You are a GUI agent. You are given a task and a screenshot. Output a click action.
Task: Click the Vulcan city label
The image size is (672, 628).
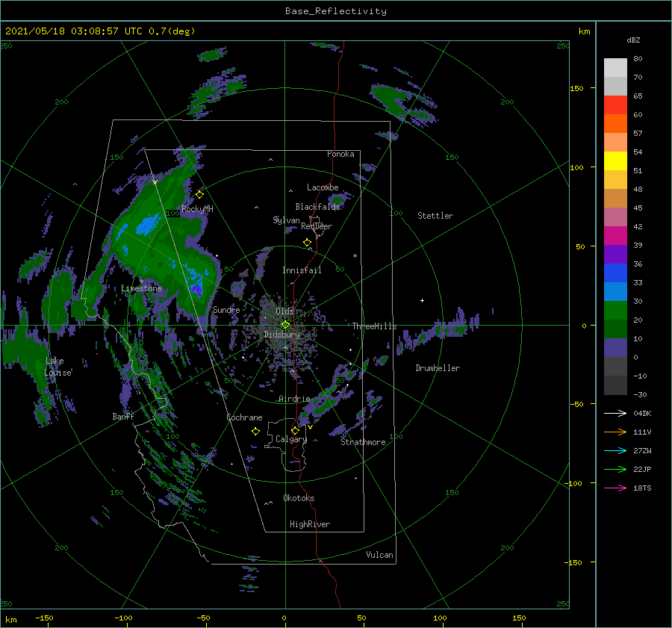point(380,555)
